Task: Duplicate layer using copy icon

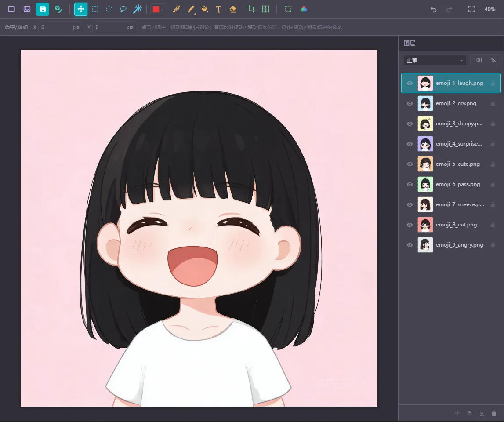Action: 470,413
